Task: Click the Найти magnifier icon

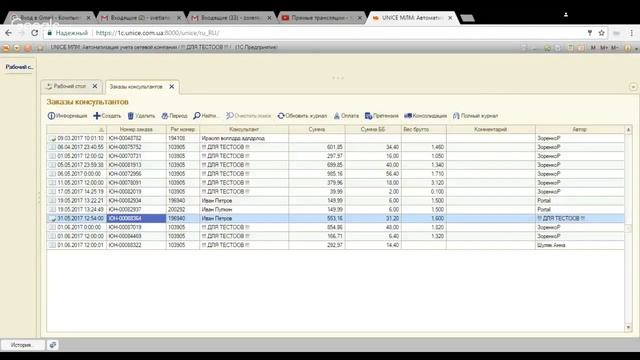Action: tap(197, 116)
